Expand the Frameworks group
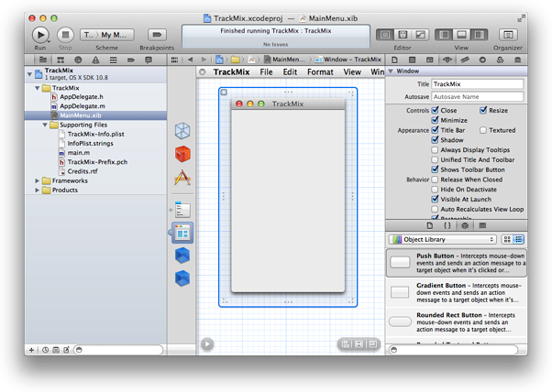 (38, 180)
